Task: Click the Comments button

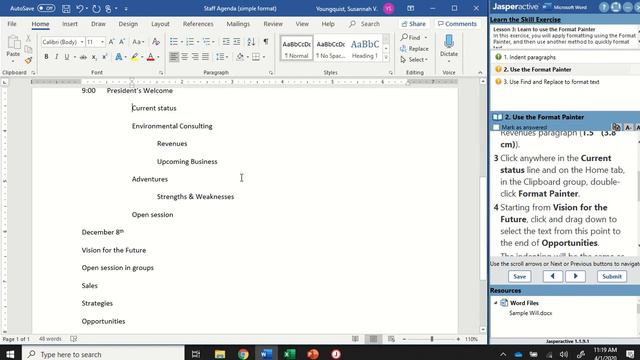Action: point(457,24)
